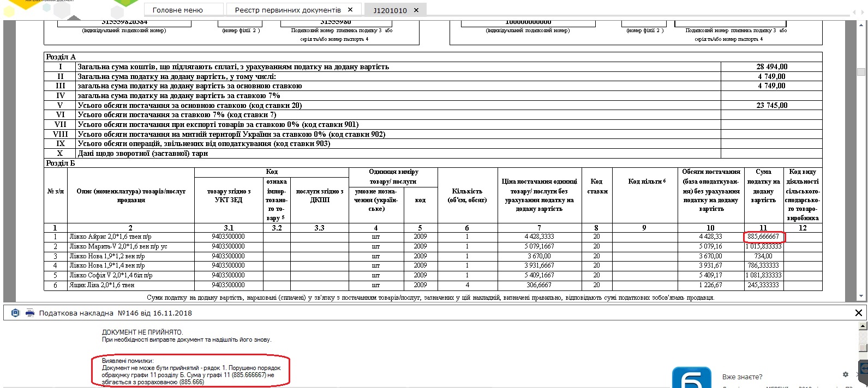Click the tax sum cell 885,666667
868x388 pixels.
click(x=763, y=237)
